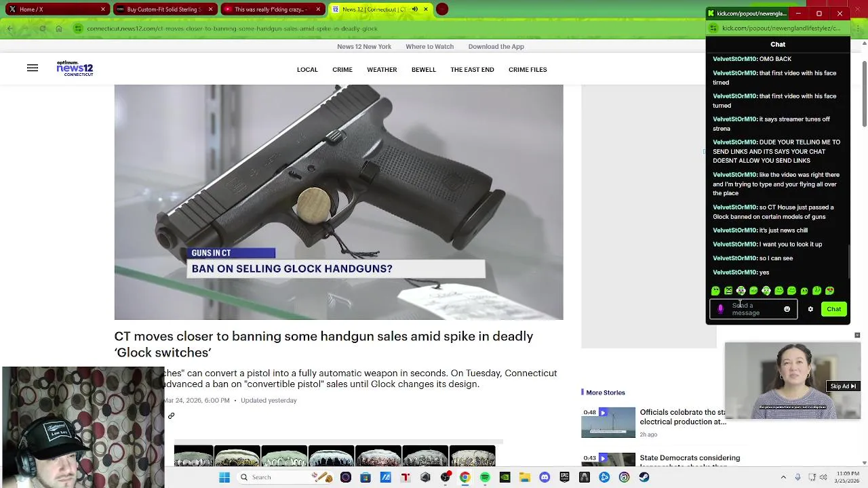Play the Glock handgun article video

(338, 202)
